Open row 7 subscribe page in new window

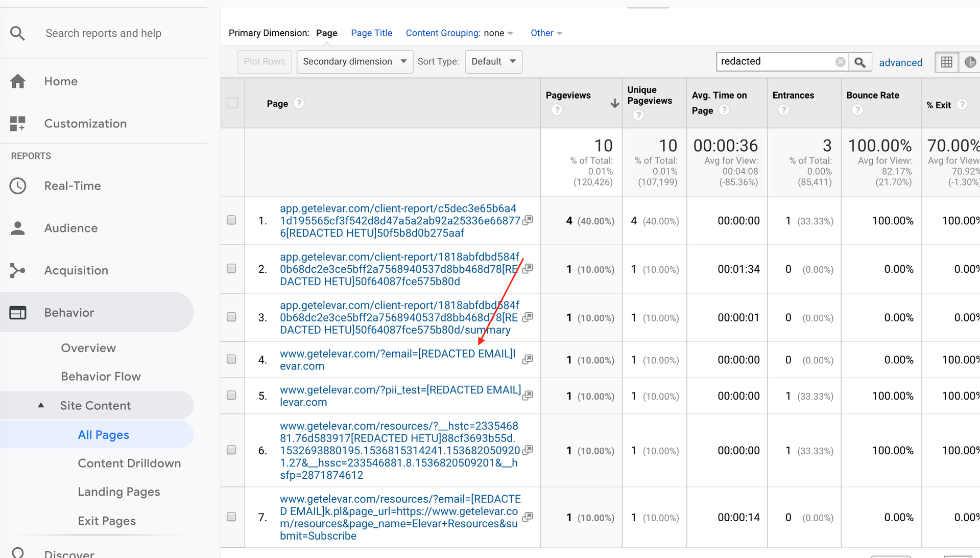[x=528, y=517]
